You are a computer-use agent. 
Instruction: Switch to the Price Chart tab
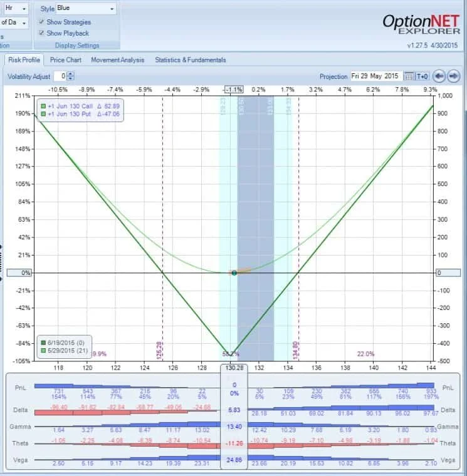tap(66, 59)
